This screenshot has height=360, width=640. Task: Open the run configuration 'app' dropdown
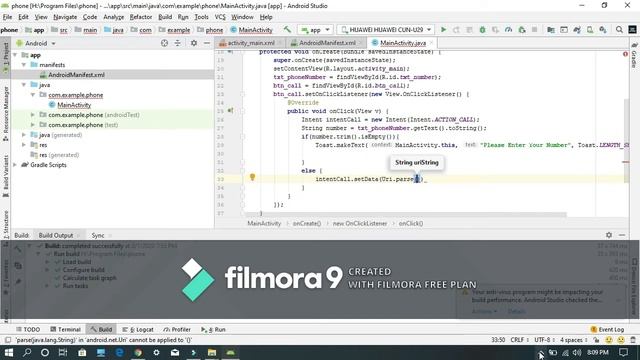click(316, 30)
